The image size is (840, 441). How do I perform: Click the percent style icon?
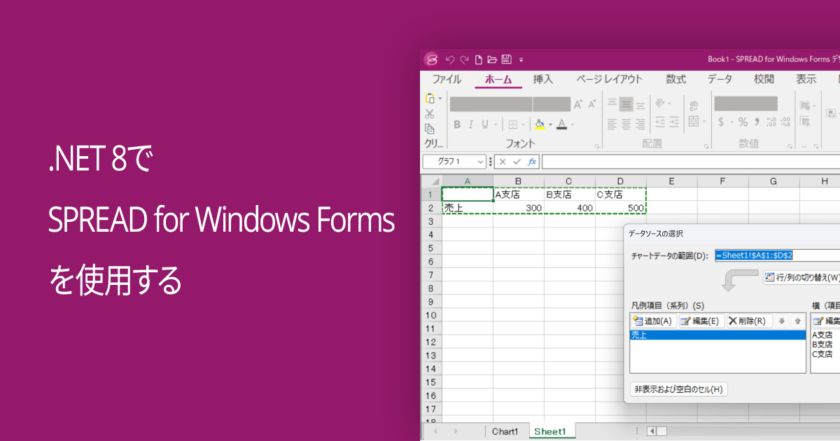pyautogui.click(x=742, y=124)
